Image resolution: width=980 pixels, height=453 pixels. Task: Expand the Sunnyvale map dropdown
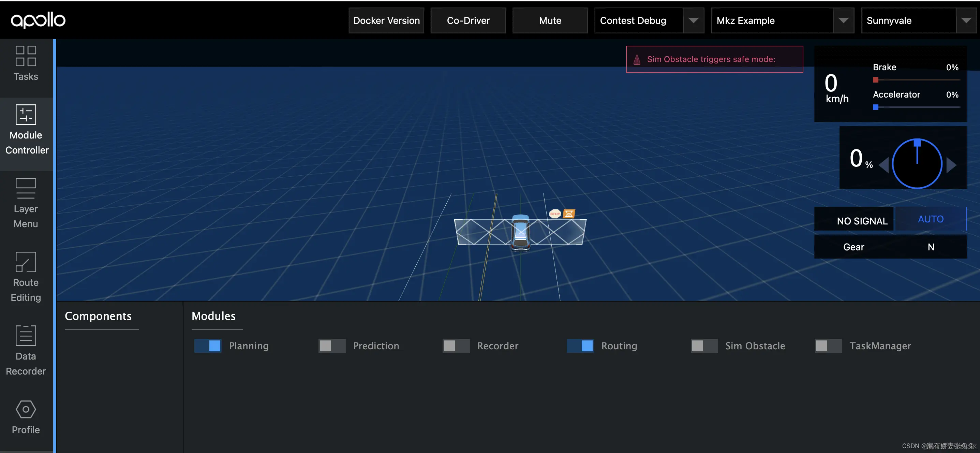[x=966, y=20]
